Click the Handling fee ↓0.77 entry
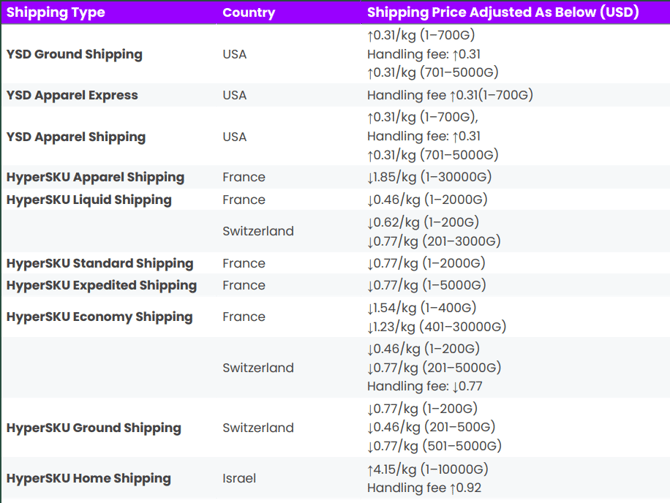670x503 pixels. [x=425, y=386]
